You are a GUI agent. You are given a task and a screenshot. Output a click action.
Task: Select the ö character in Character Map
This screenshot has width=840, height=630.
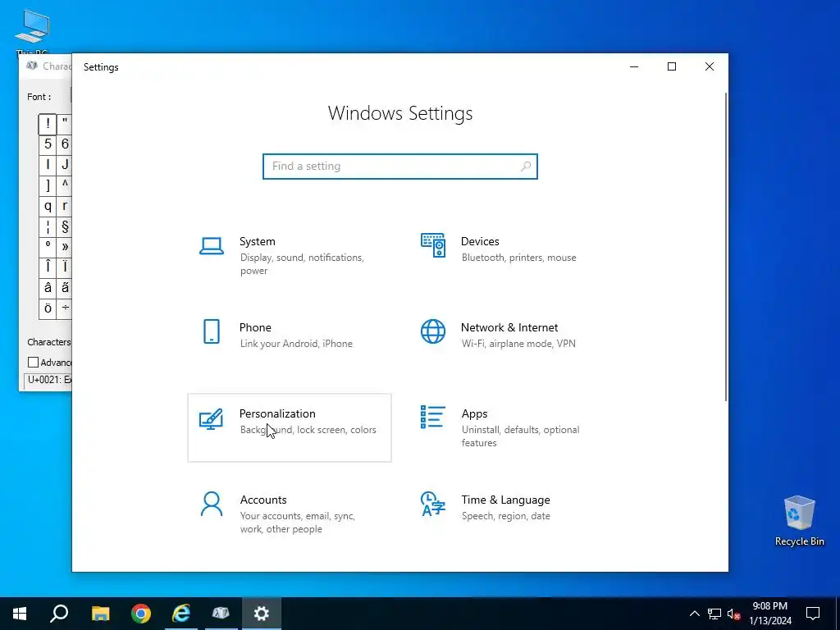click(x=48, y=308)
